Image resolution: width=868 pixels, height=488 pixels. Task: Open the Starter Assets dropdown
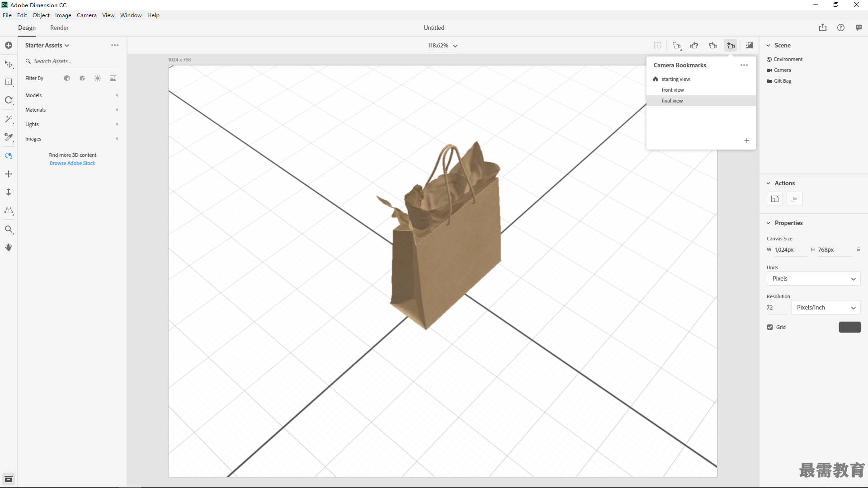pos(47,45)
